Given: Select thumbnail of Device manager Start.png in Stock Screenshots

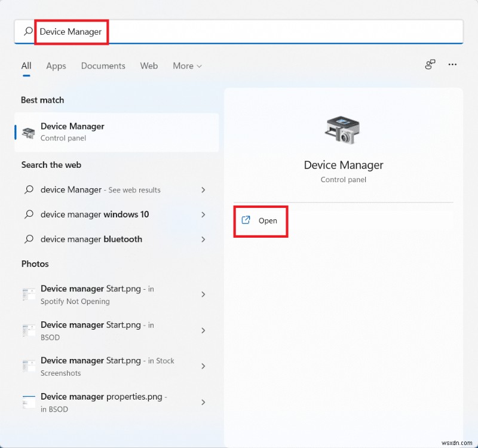Looking at the screenshot, I should [x=29, y=366].
